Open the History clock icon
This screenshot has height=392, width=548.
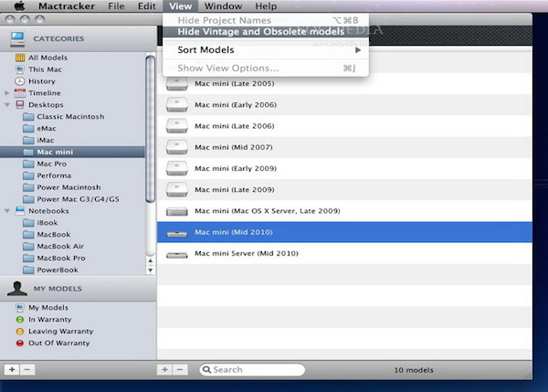tap(20, 81)
